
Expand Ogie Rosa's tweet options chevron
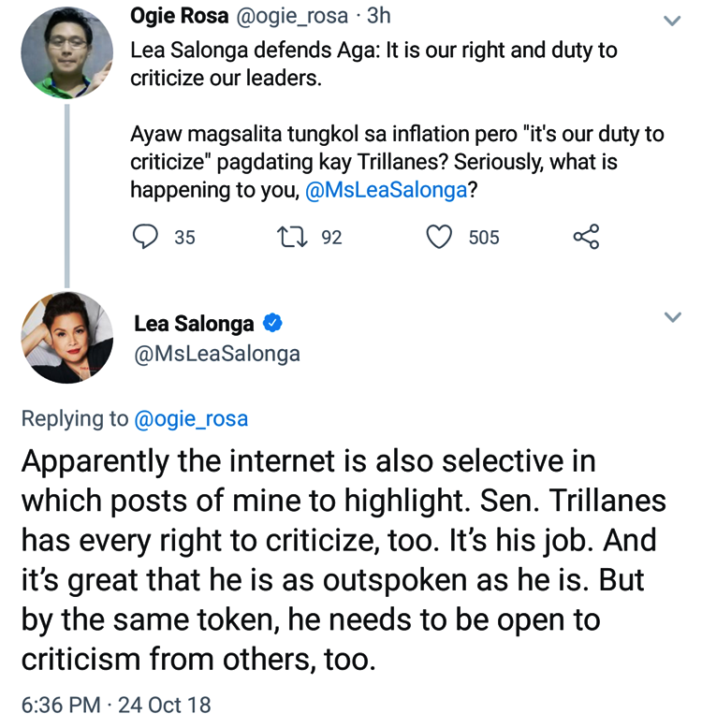pos(672,20)
